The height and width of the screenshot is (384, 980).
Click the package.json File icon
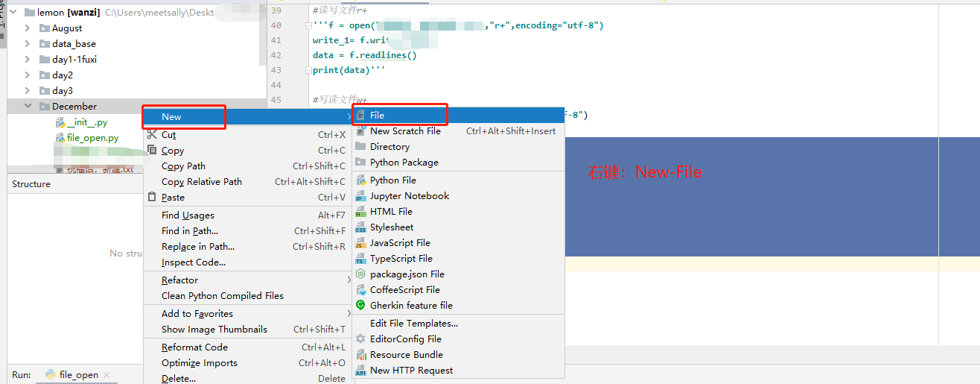(360, 274)
